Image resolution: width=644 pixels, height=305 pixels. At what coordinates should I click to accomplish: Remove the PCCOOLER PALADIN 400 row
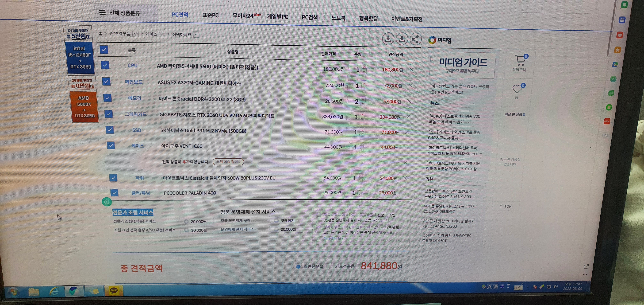coord(404,192)
